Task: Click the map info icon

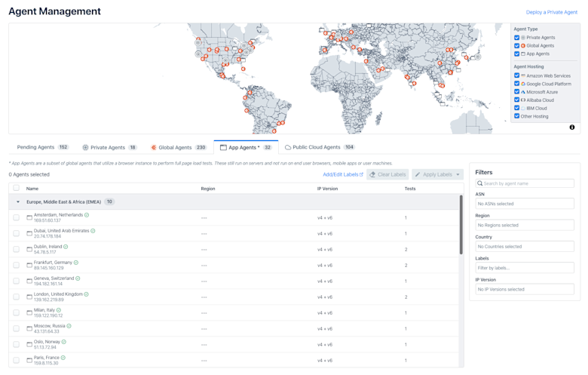Action: pyautogui.click(x=572, y=128)
